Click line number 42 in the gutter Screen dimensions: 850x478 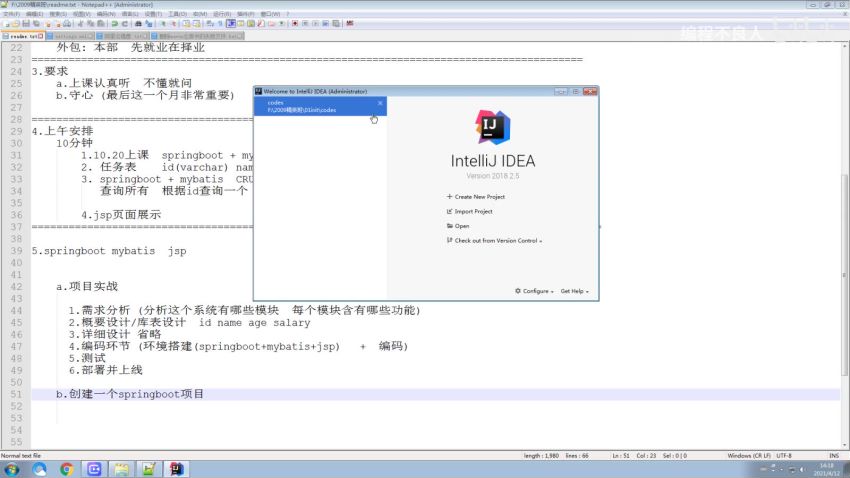point(16,287)
